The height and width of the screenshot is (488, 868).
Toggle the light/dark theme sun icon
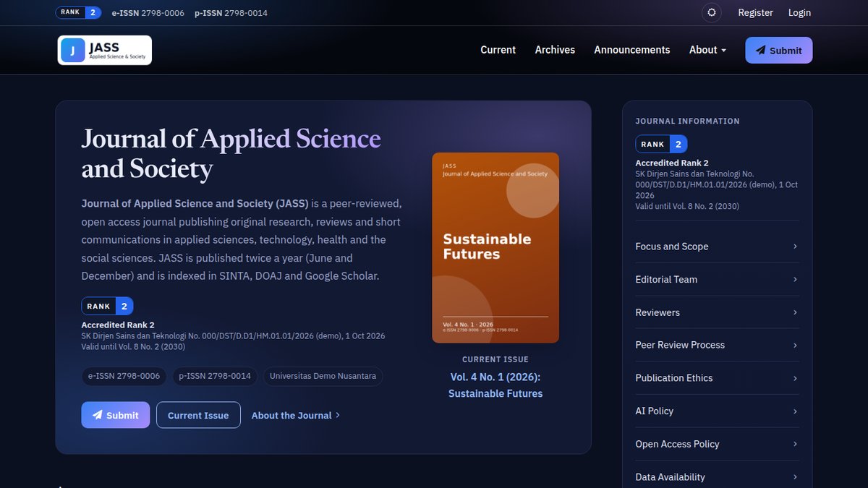[712, 12]
